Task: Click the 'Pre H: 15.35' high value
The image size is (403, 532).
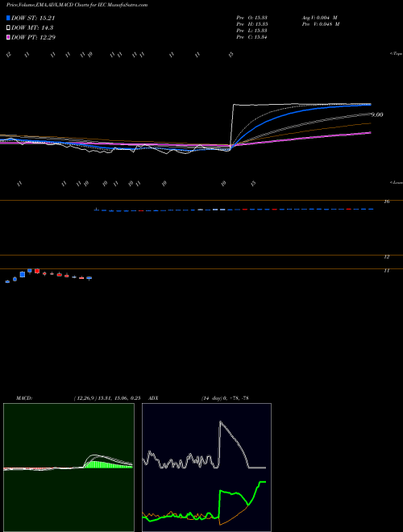Action: [x=253, y=24]
